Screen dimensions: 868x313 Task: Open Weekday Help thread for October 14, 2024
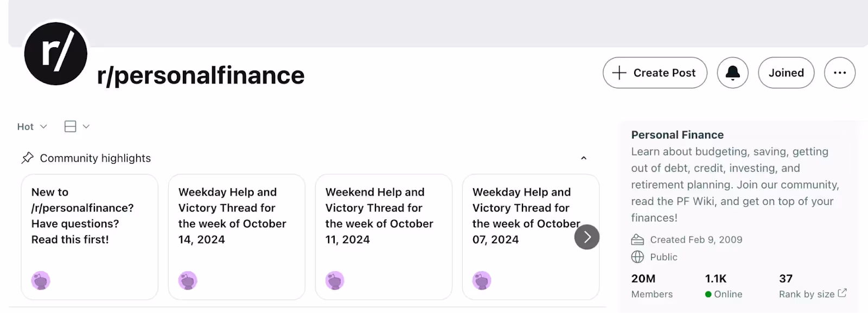click(232, 216)
